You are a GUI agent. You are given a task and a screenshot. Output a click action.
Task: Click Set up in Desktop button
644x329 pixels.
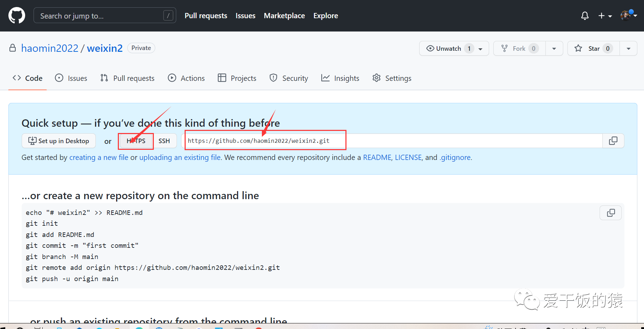pyautogui.click(x=59, y=141)
